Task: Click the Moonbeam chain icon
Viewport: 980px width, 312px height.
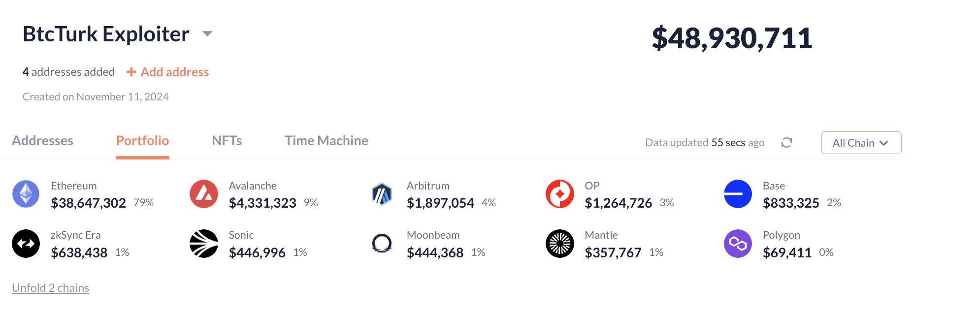Action: (382, 244)
